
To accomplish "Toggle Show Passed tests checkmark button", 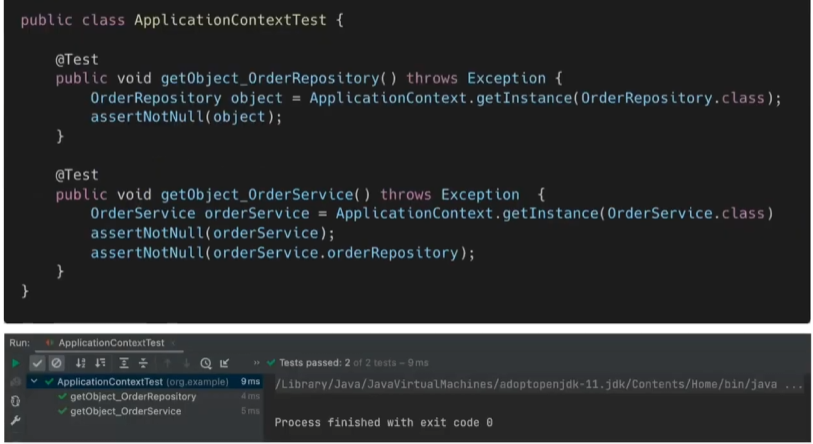I will tap(37, 363).
